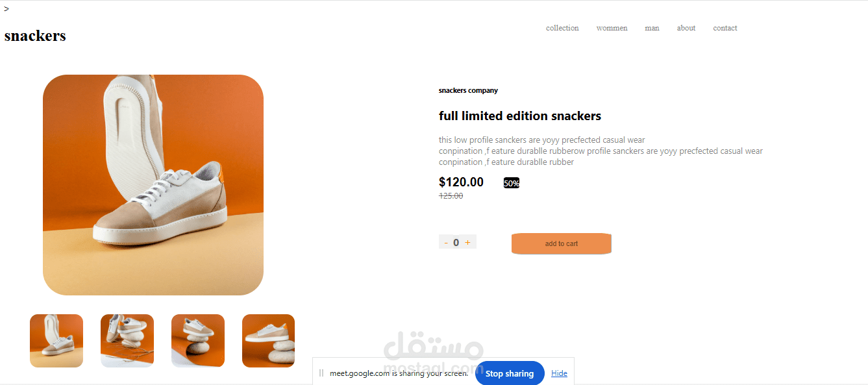
Task: Increase quantity with the plus sign
Action: [467, 242]
